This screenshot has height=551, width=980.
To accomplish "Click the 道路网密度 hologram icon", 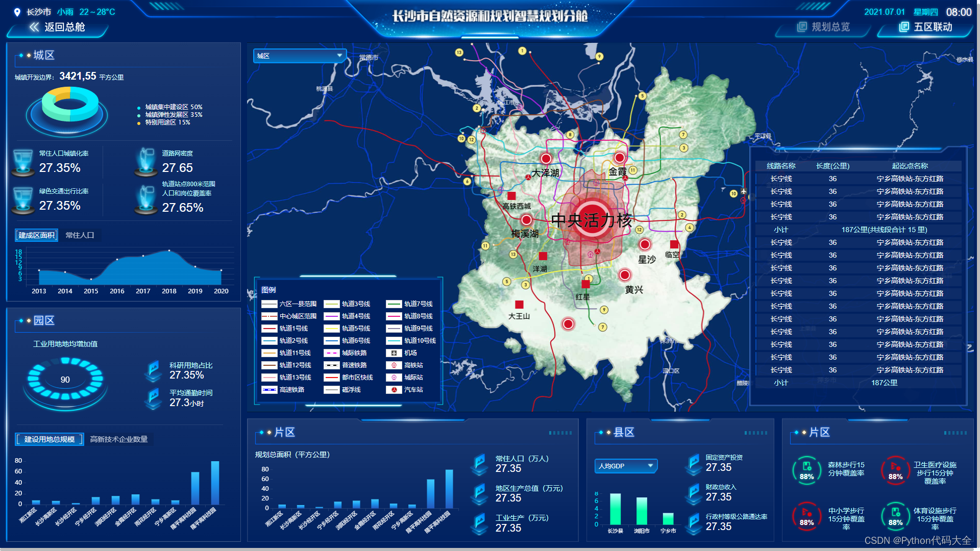I will click(x=146, y=161).
